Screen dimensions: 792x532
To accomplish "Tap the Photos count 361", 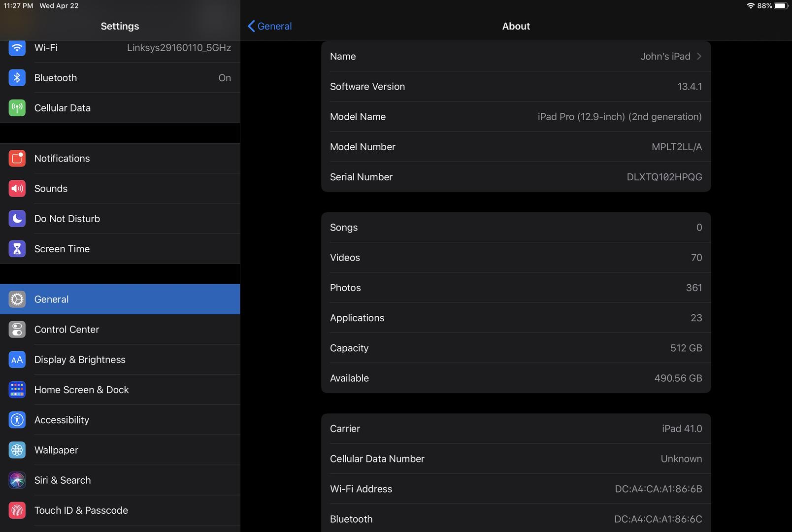I will tap(694, 288).
